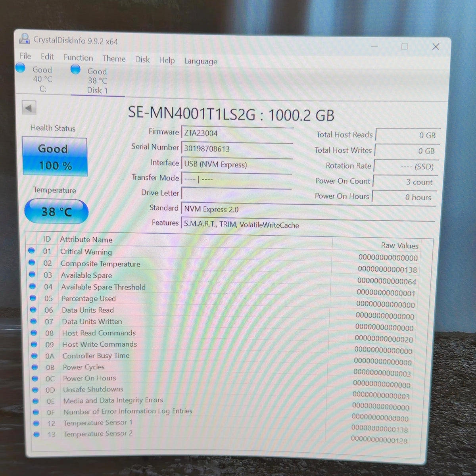Select the Power On Hours attribute row in table
This screenshot has height=476, width=476.
click(223, 381)
